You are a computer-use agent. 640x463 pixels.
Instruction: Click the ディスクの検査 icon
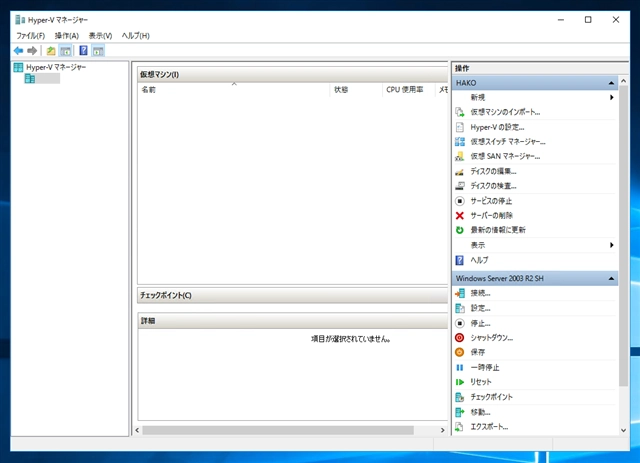[460, 186]
